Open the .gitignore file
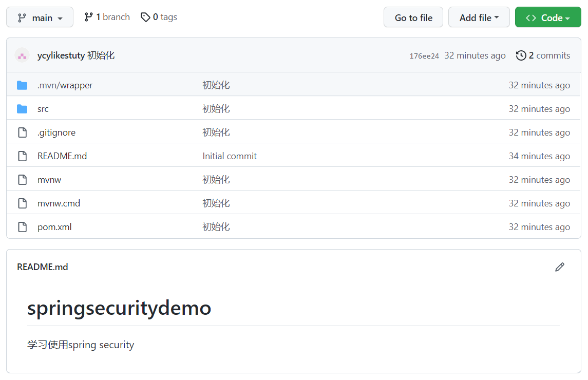The height and width of the screenshot is (380, 588). pyautogui.click(x=56, y=132)
